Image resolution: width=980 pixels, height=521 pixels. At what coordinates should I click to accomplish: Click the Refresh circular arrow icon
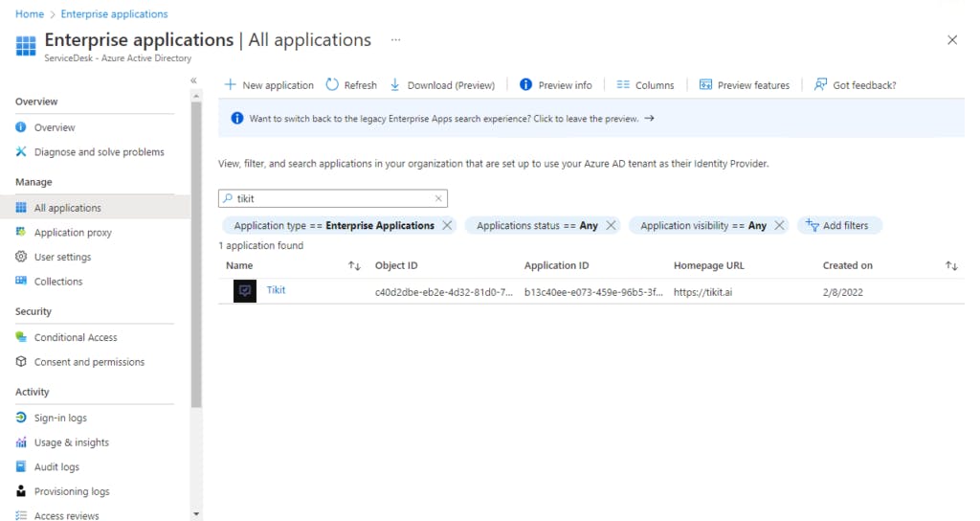(332, 84)
